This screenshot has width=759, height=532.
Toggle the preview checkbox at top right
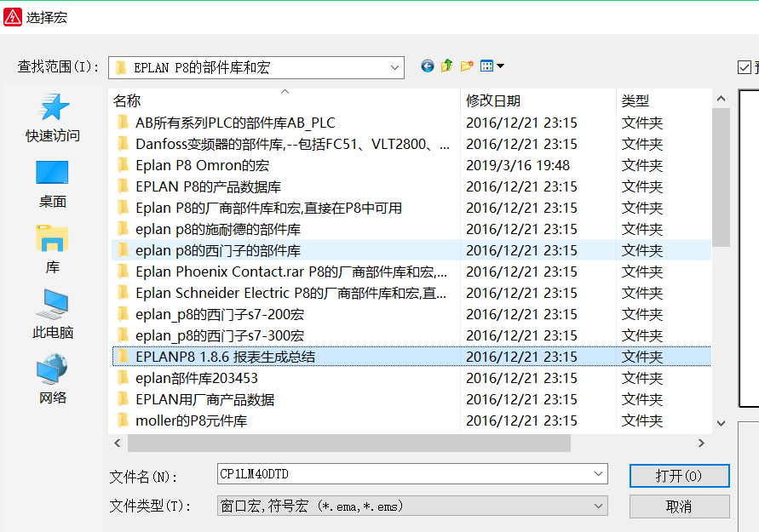point(745,67)
